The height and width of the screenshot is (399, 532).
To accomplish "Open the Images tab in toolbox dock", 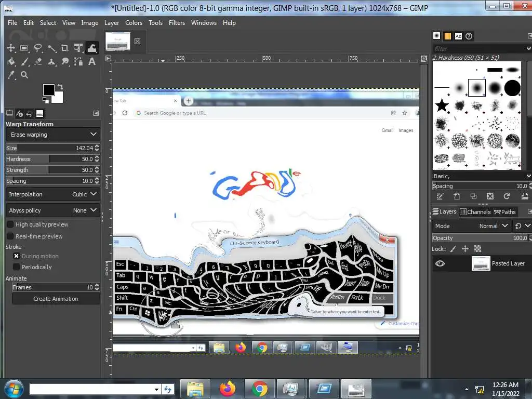I will click(39, 114).
